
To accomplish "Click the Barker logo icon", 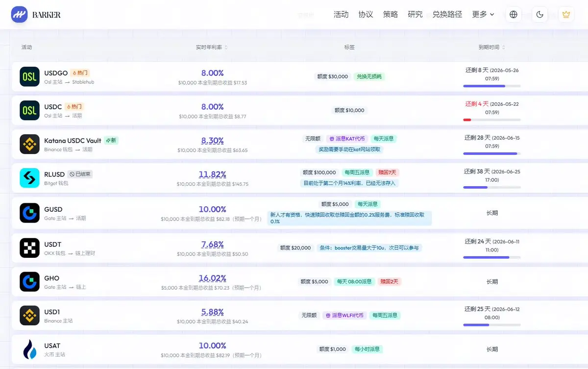I will tap(20, 14).
